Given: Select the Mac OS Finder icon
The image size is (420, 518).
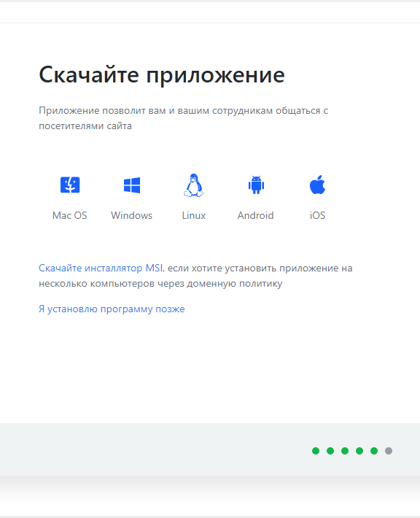Looking at the screenshot, I should pyautogui.click(x=70, y=185).
